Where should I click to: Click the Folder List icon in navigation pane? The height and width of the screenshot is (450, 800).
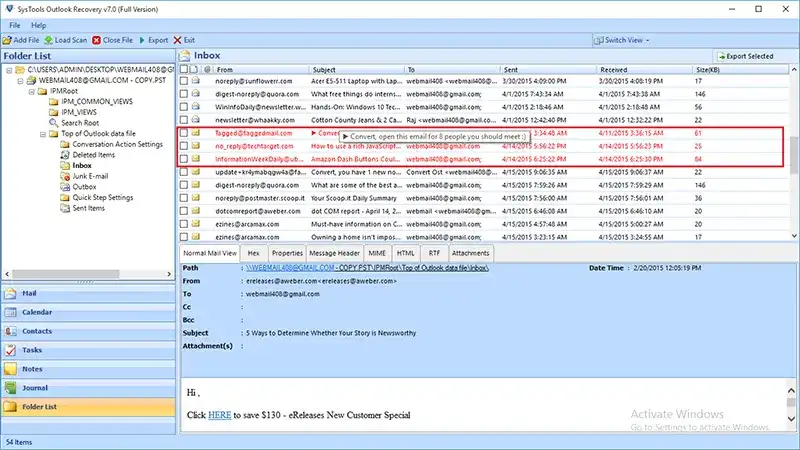pyautogui.click(x=10, y=407)
